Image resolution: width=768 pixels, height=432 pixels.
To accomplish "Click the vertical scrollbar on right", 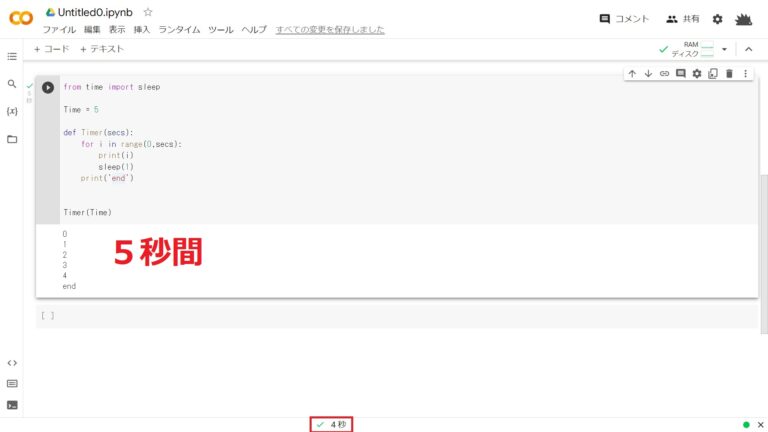I will pos(764,254).
